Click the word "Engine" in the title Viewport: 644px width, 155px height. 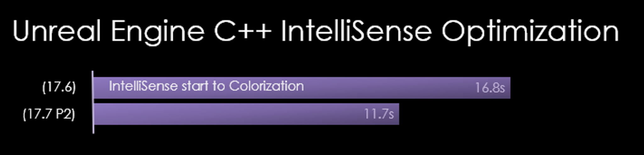click(158, 31)
